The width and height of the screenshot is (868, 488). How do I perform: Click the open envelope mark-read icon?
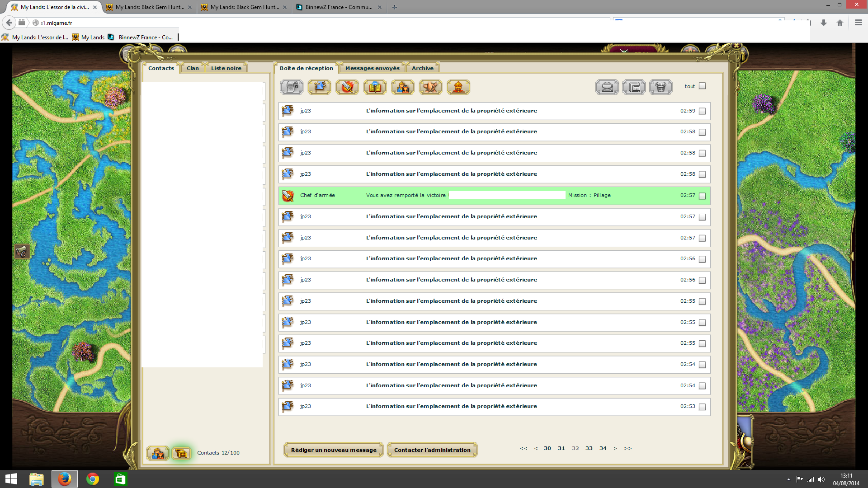pos(607,87)
